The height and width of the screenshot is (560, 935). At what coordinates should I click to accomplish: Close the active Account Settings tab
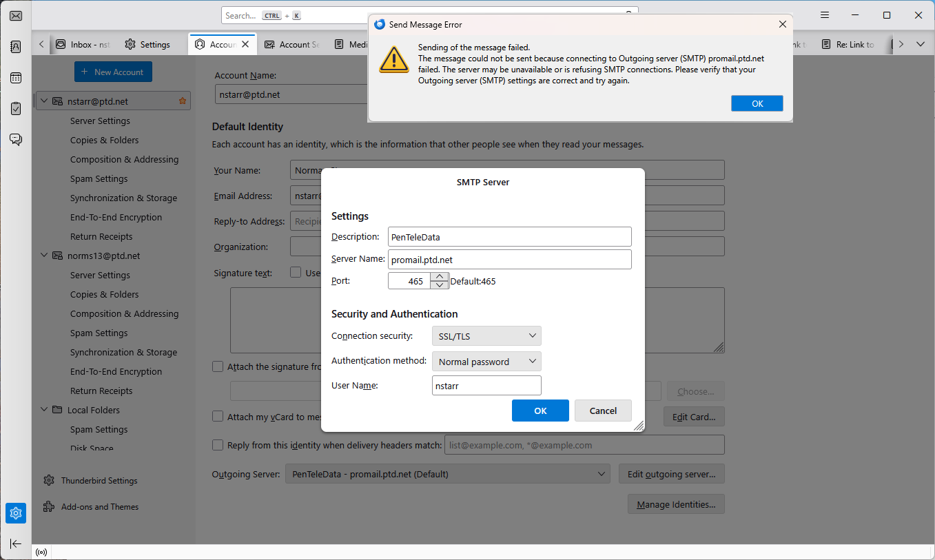point(245,45)
